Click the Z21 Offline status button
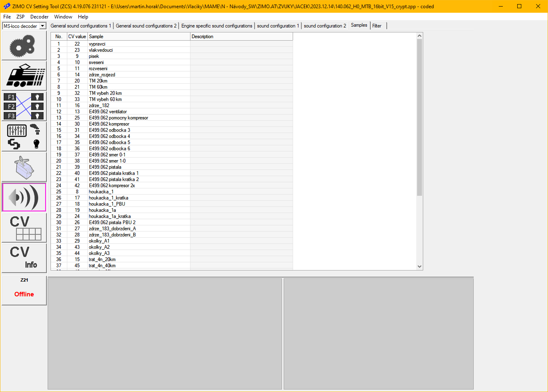Image resolution: width=548 pixels, height=392 pixels. 24,291
